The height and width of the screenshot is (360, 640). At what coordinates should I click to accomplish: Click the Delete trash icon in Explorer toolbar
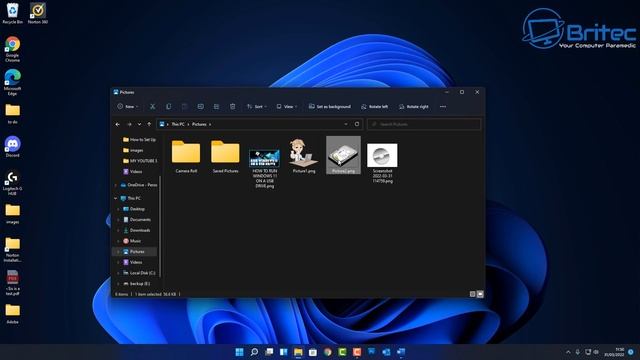click(233, 107)
